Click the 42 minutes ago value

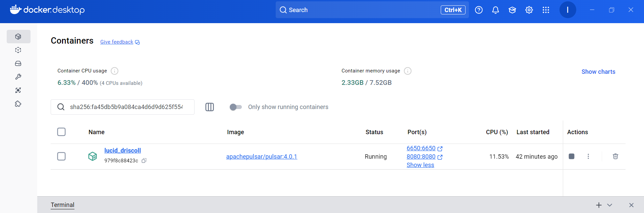(x=537, y=157)
